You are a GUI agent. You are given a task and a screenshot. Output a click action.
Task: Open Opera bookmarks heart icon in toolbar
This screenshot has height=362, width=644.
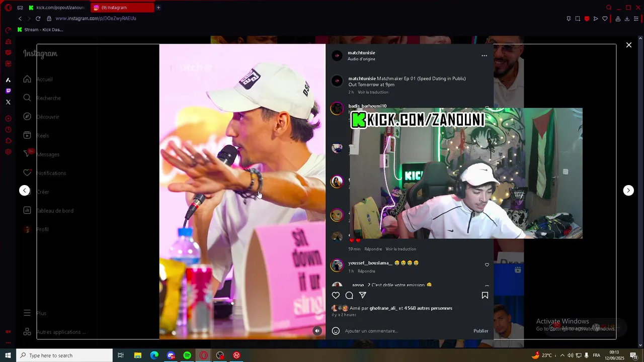click(605, 19)
